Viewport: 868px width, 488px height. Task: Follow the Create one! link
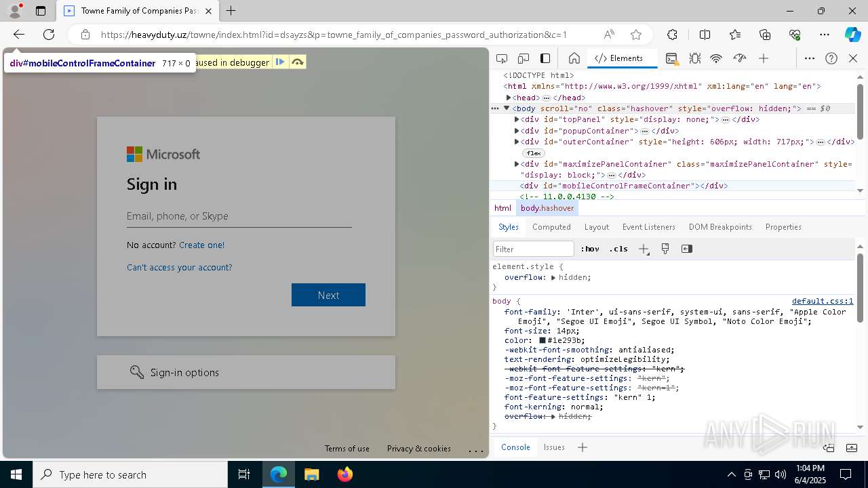pos(201,245)
